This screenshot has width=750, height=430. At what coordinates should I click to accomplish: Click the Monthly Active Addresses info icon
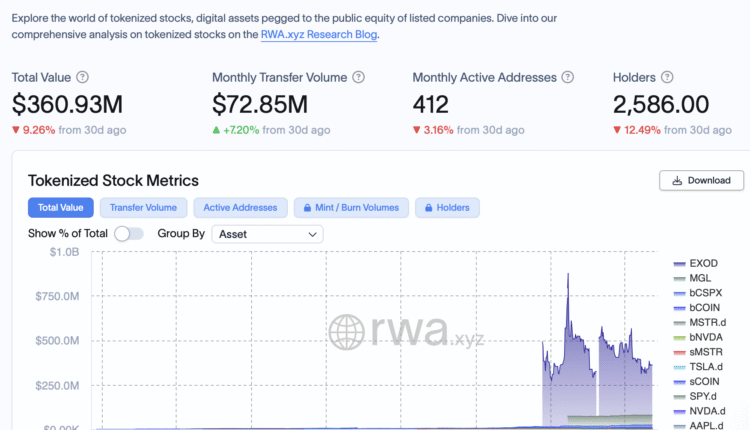point(567,77)
